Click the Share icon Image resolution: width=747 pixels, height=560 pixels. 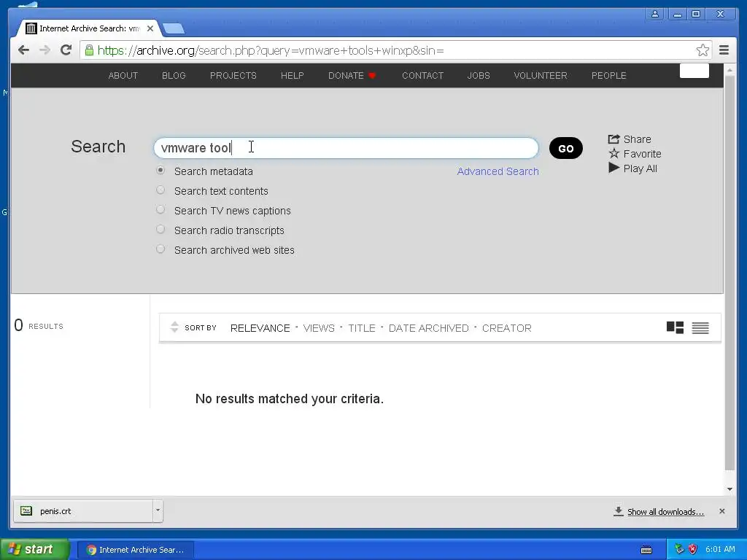614,139
